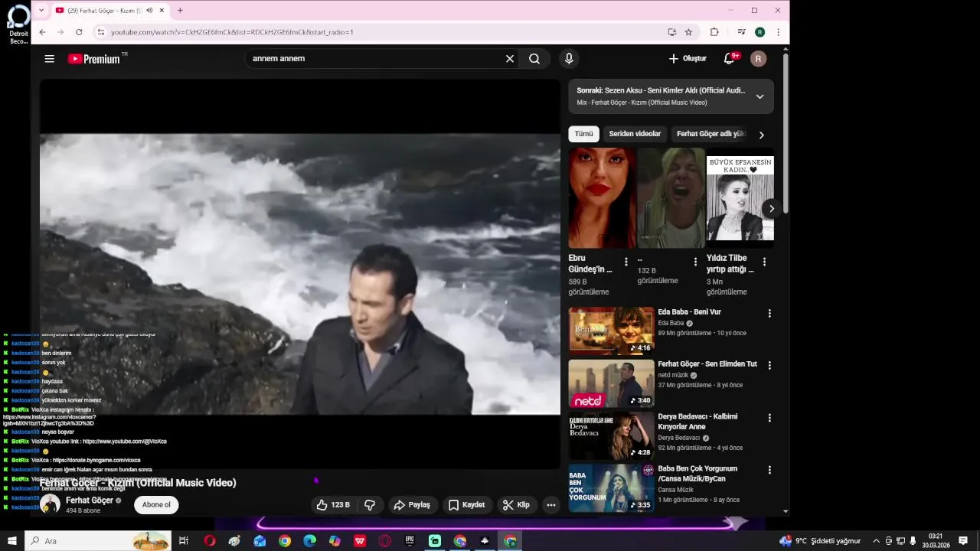This screenshot has height=551, width=980.
Task: Select the Ferhat Göçer adlı filter chip
Action: [710, 134]
